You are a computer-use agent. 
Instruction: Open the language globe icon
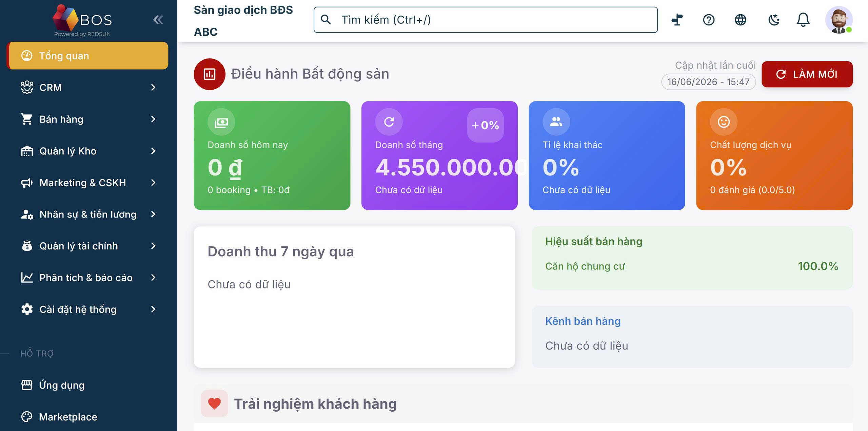[741, 20]
